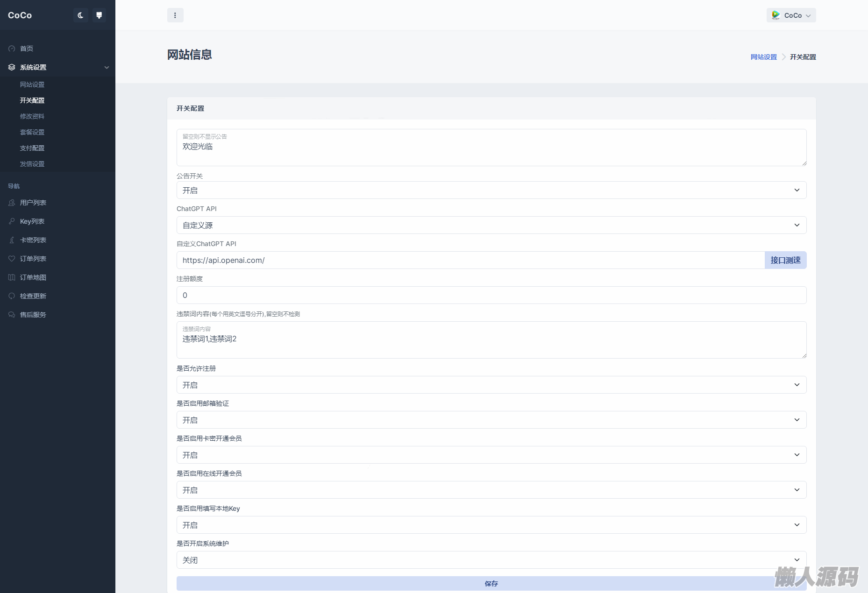Click the CoCo avatar logo icon

pyautogui.click(x=776, y=15)
